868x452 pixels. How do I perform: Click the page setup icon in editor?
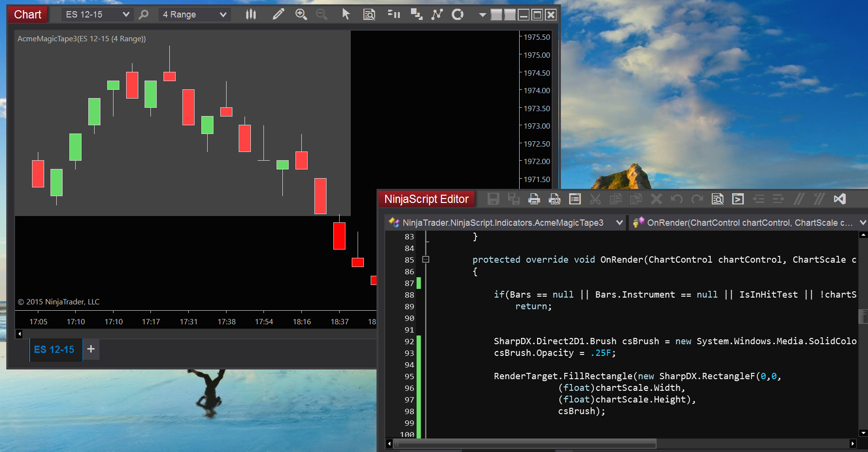[575, 199]
